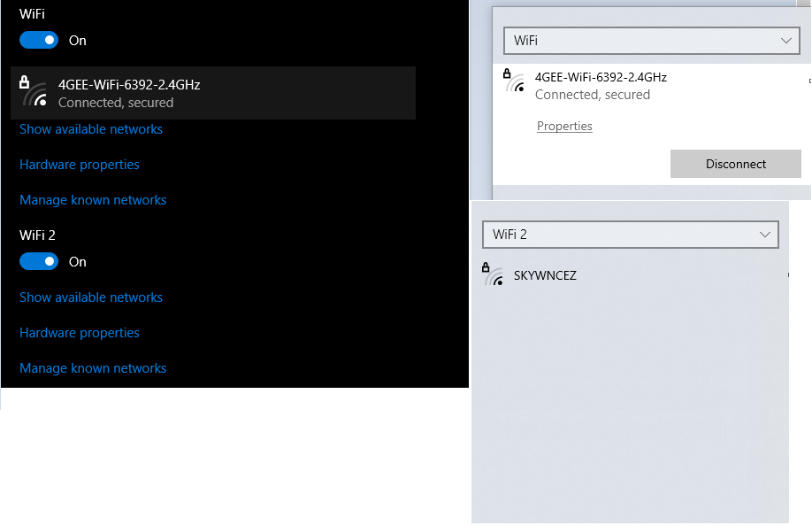
Task: Open the WiFi 2 adapter dropdown in the flyout
Action: pos(631,235)
